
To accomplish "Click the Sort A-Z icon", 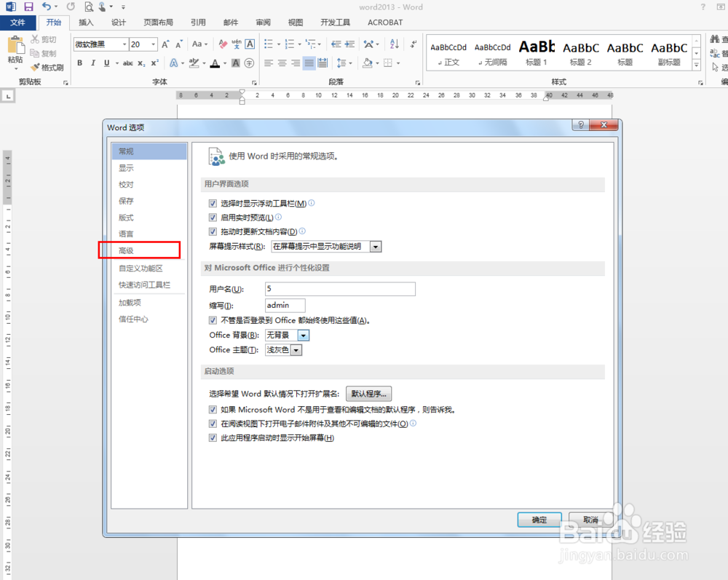I will coord(394,44).
